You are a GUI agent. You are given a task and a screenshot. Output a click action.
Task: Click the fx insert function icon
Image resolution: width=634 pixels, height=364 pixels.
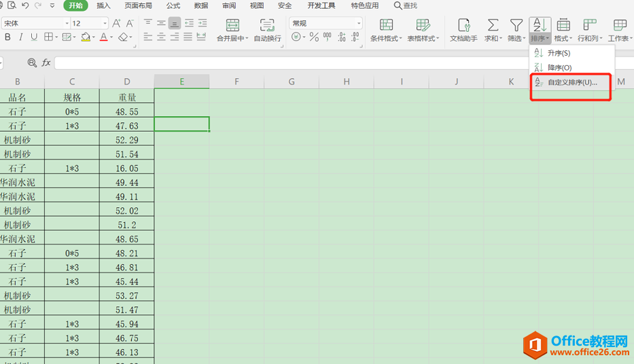tap(46, 62)
